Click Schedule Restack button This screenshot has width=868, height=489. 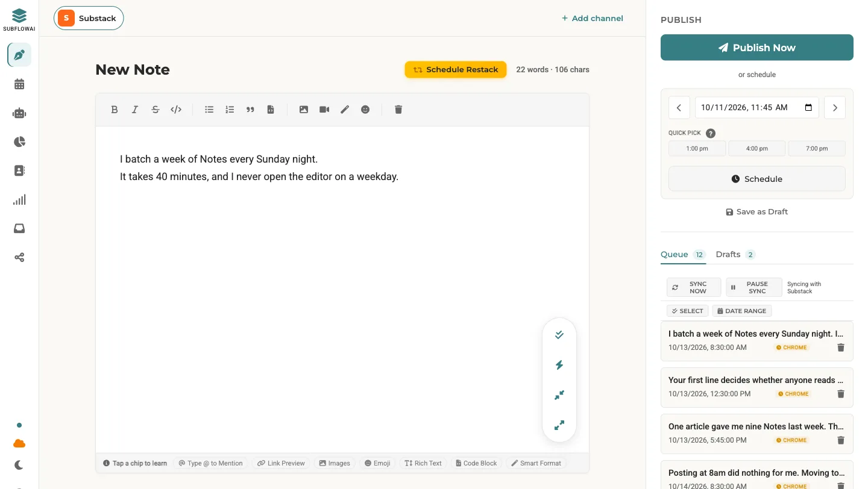point(456,69)
